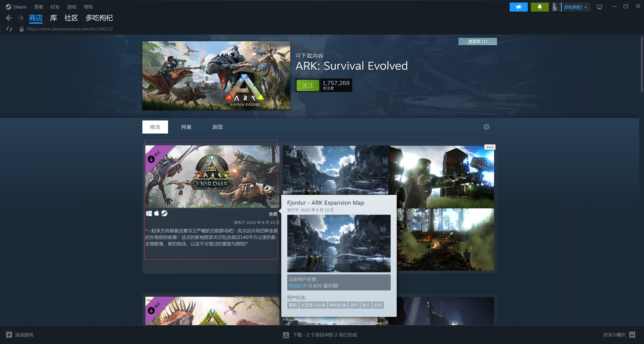Image resolution: width=644 pixels, height=344 pixels.
Task: Open the DLC page settings gear
Action: click(x=486, y=127)
